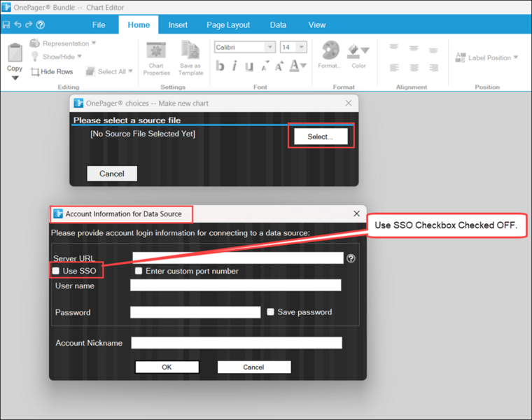Image resolution: width=532 pixels, height=420 pixels.
Task: Close the Account Information dialog
Action: click(356, 213)
